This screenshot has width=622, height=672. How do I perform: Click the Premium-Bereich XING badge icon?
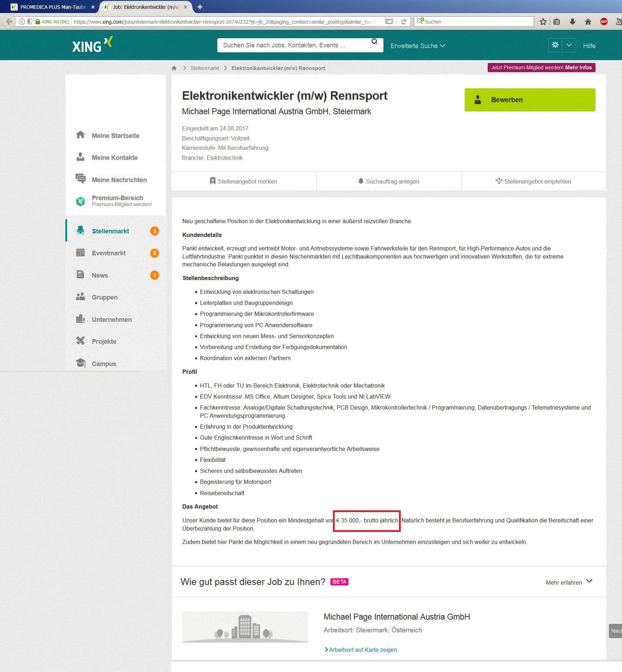click(81, 201)
